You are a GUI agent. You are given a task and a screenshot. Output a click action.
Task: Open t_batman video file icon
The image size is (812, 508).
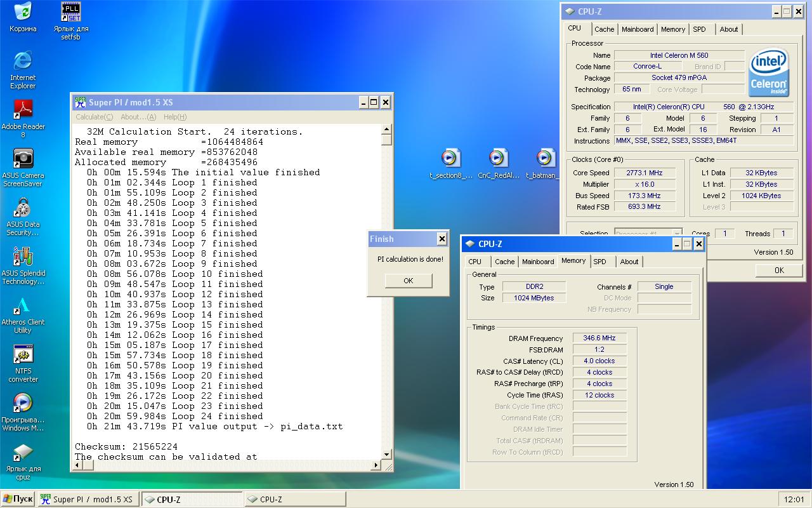tap(546, 158)
